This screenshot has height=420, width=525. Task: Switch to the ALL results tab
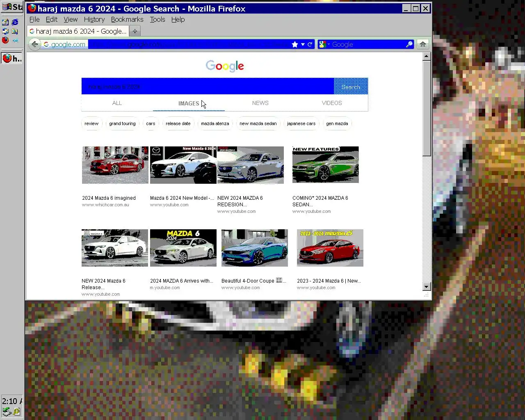point(117,103)
